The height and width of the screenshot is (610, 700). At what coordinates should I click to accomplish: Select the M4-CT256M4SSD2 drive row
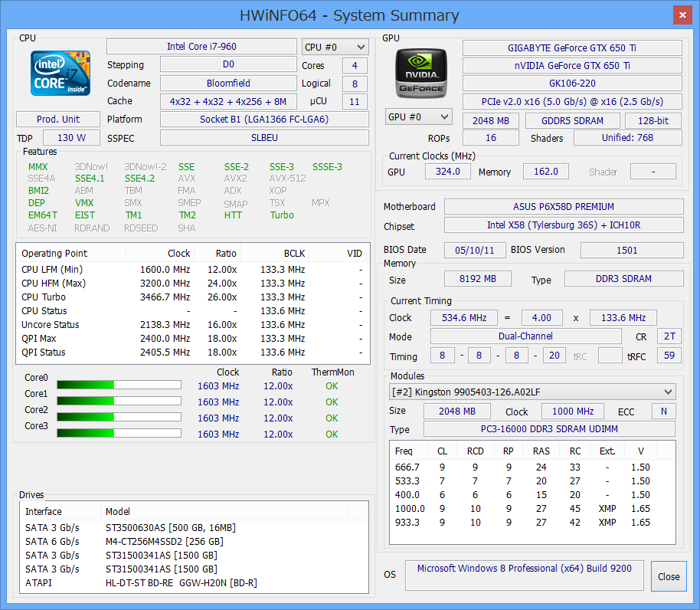pos(195,542)
